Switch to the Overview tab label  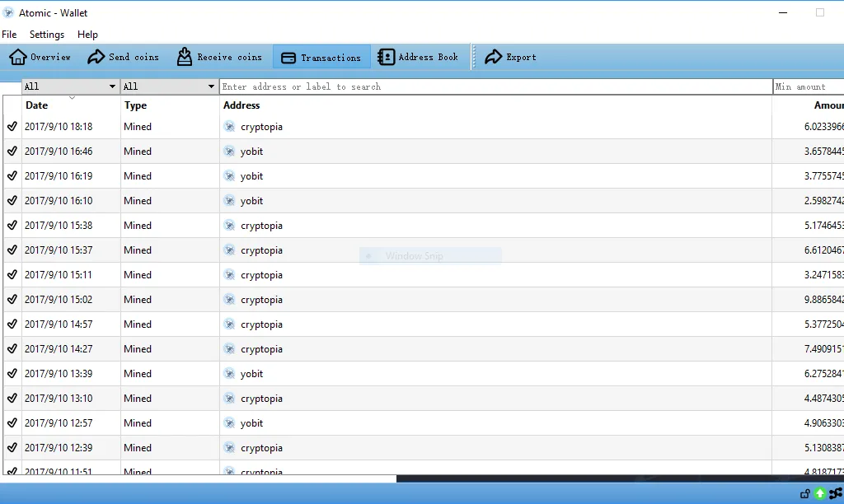tap(50, 57)
